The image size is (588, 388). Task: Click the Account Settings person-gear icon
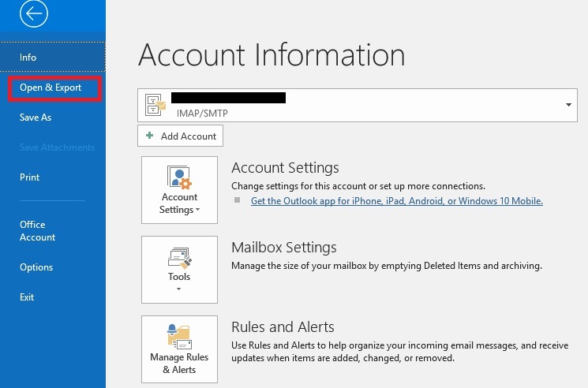[x=179, y=177]
